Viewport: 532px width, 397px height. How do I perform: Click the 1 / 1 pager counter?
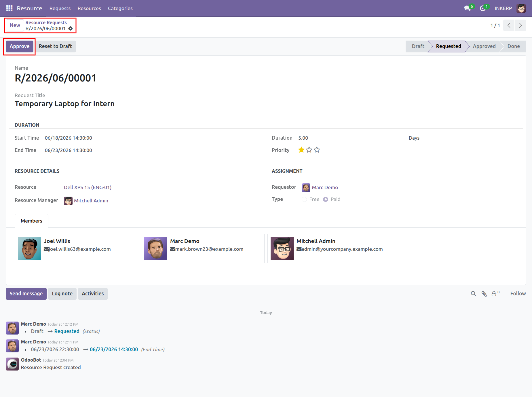tap(495, 25)
